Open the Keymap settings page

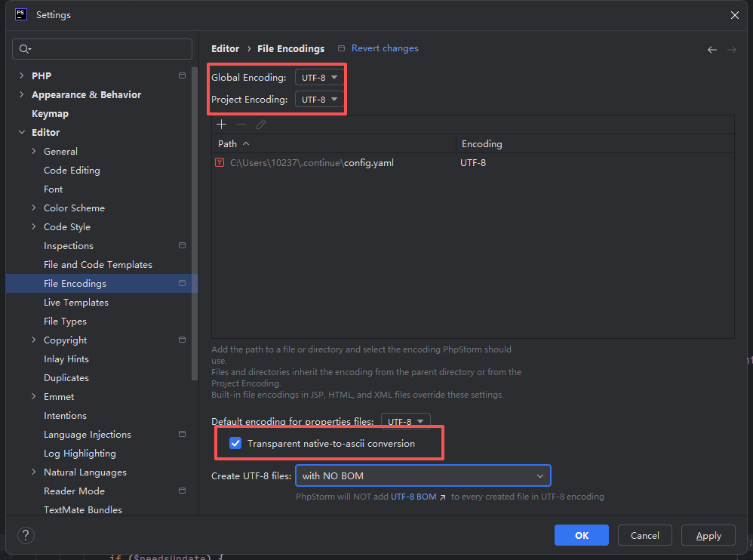click(x=50, y=114)
